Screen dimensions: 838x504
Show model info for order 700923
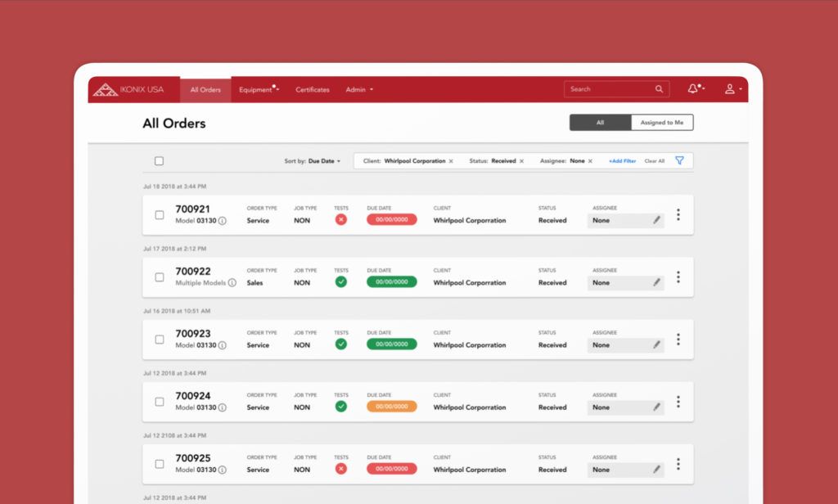click(223, 345)
